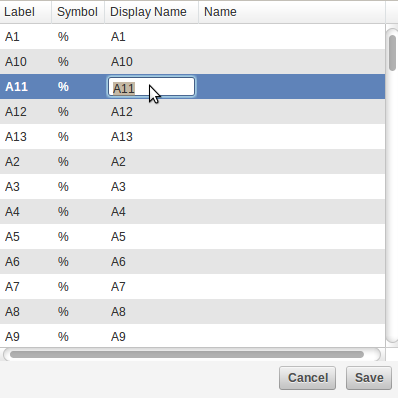Select the percent symbol in row A6
The width and height of the screenshot is (398, 398).
tap(63, 262)
